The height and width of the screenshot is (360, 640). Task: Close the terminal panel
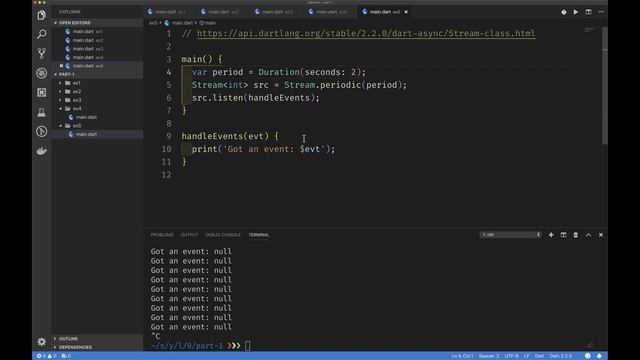click(600, 235)
